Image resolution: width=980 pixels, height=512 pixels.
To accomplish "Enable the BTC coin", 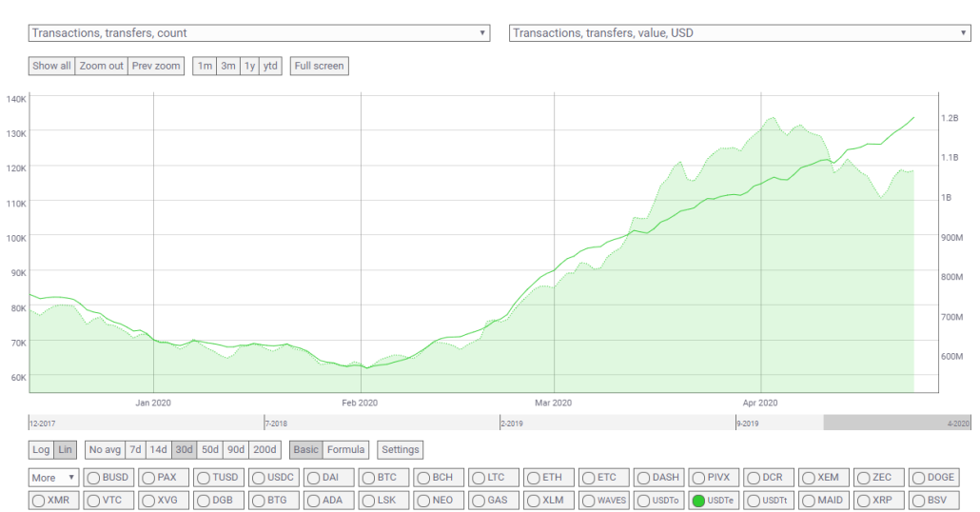I will [x=383, y=478].
